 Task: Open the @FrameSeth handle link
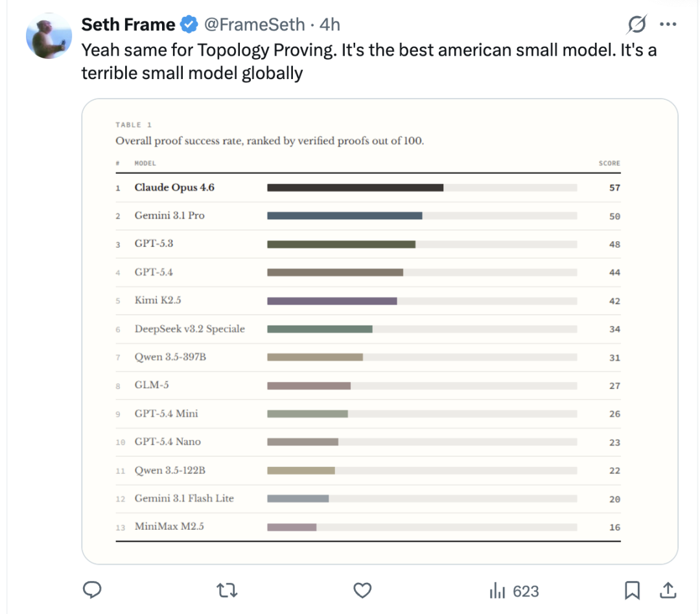255,25
